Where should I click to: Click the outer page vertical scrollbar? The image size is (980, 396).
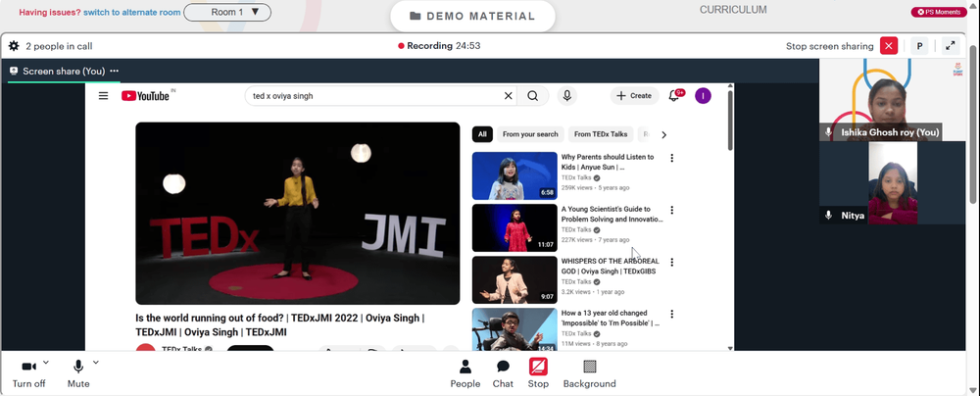pyautogui.click(x=973, y=125)
